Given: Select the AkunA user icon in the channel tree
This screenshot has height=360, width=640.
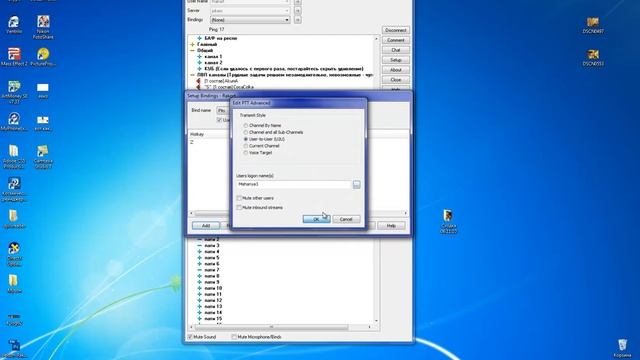Looking at the screenshot, I should [198, 81].
